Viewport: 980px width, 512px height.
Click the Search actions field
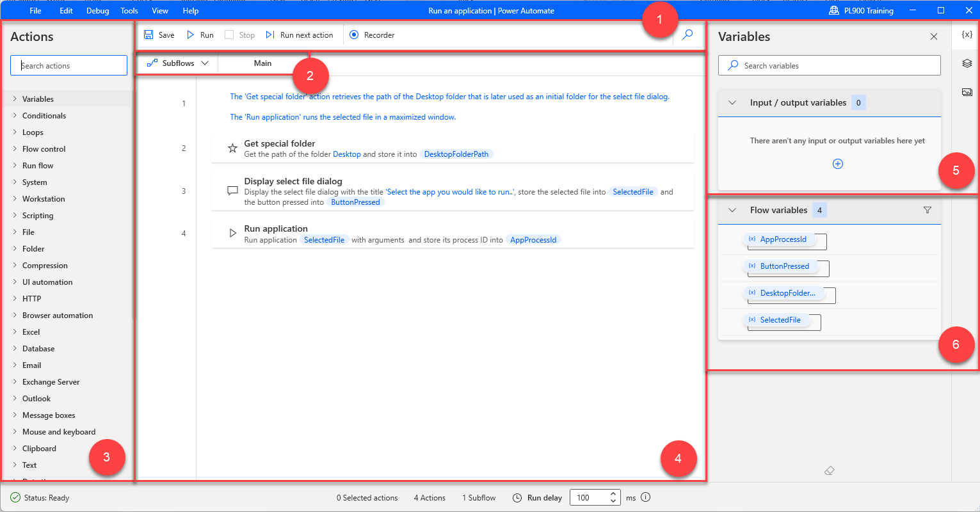tap(68, 65)
